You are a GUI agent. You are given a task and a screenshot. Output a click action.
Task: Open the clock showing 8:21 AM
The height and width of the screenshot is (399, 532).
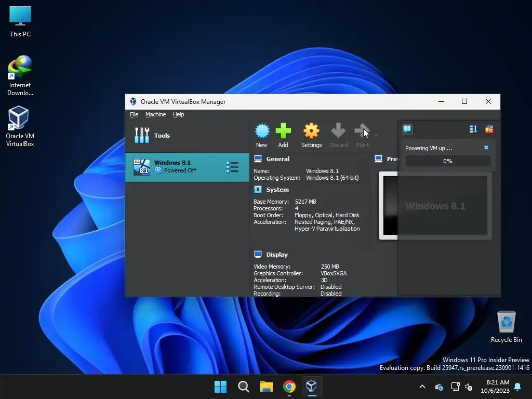point(495,387)
